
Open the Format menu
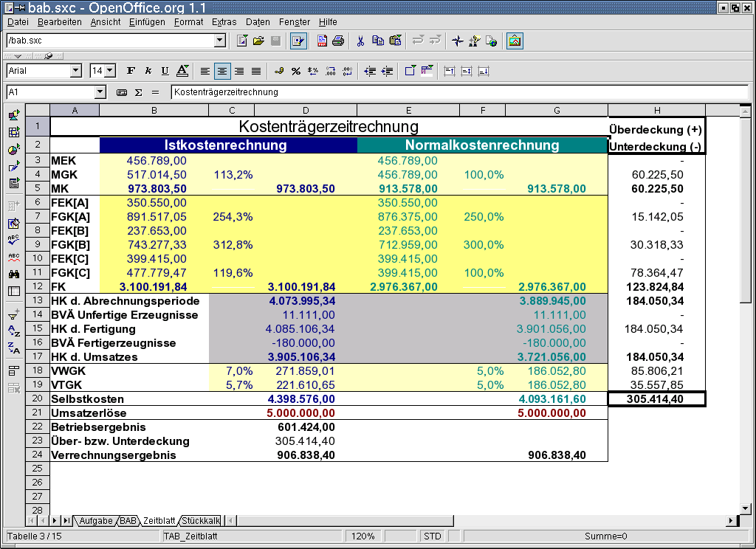point(188,22)
